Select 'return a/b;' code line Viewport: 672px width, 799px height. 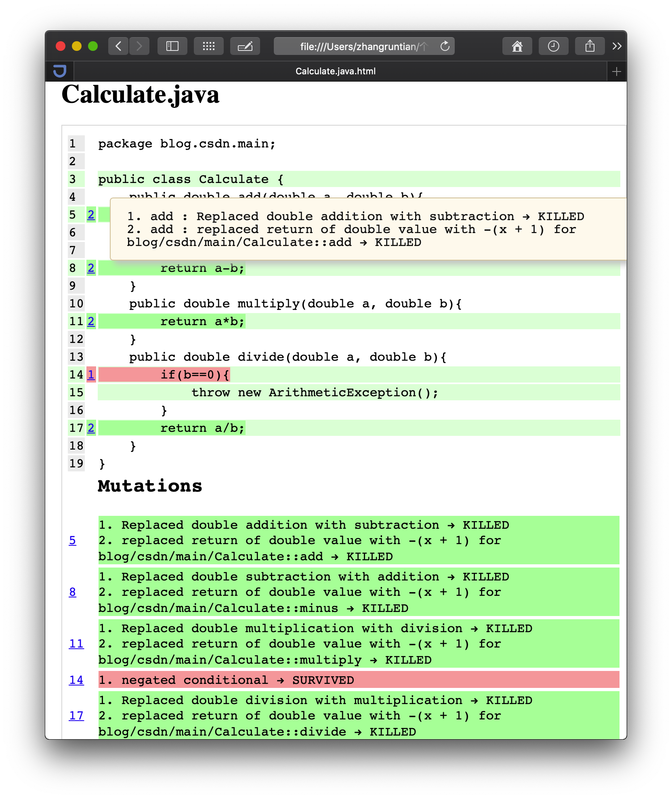pos(359,428)
